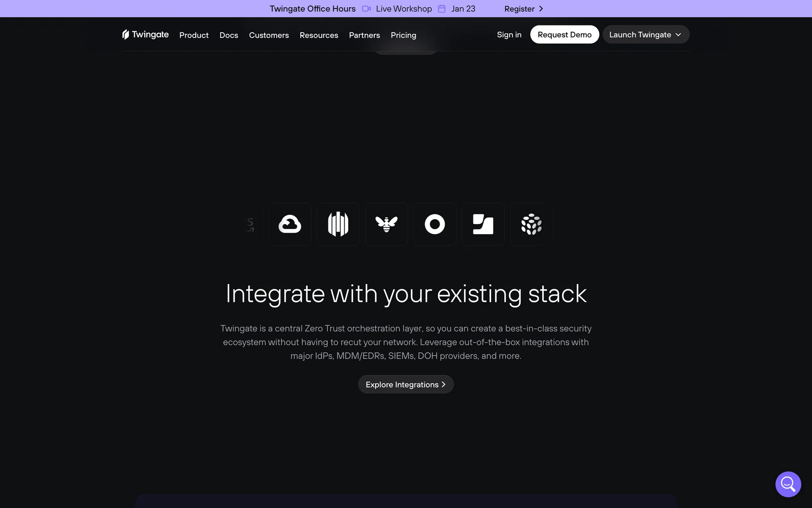The height and width of the screenshot is (508, 812).
Task: Click the Register arrow chevron
Action: (x=541, y=9)
